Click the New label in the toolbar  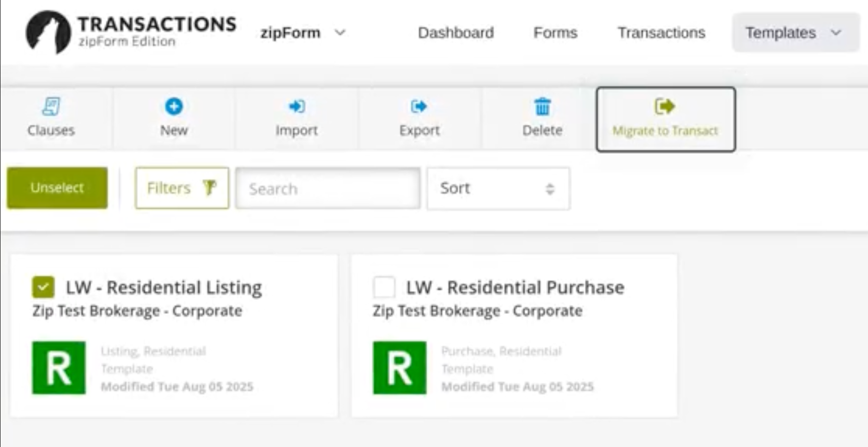tap(174, 130)
